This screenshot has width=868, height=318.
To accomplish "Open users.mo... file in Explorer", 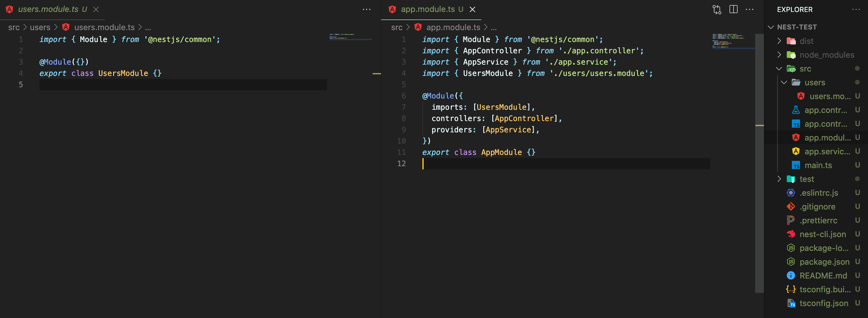I will (830, 97).
